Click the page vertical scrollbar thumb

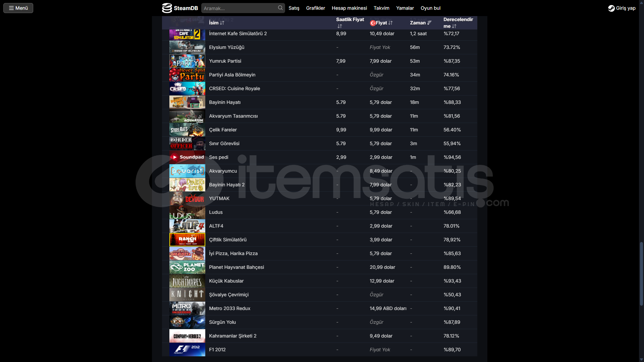[641, 274]
